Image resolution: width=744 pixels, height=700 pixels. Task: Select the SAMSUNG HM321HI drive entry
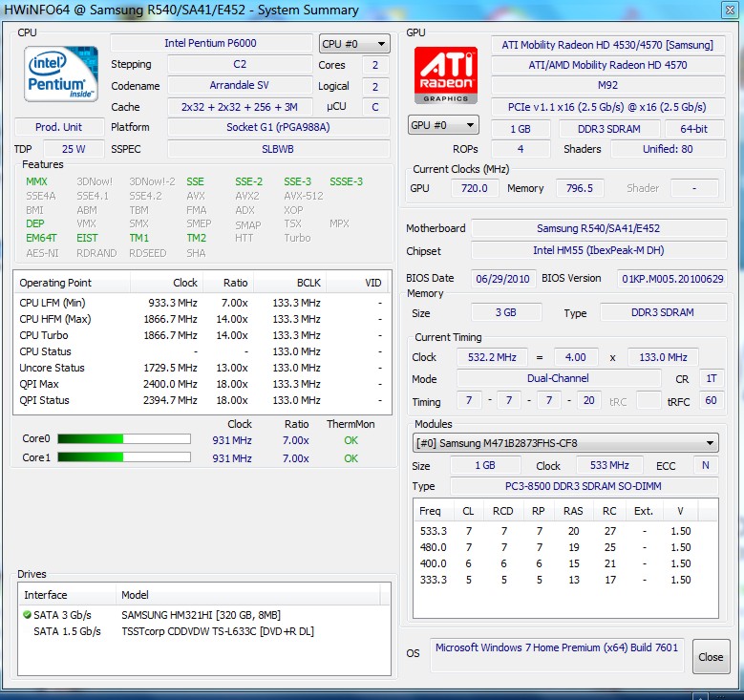(204, 615)
